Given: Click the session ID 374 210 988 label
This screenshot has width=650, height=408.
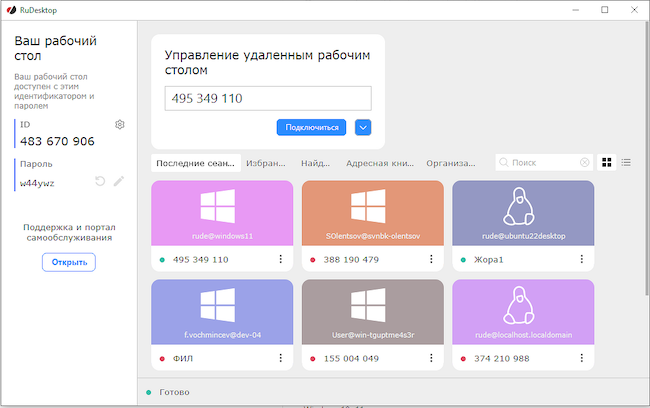Looking at the screenshot, I should (502, 358).
